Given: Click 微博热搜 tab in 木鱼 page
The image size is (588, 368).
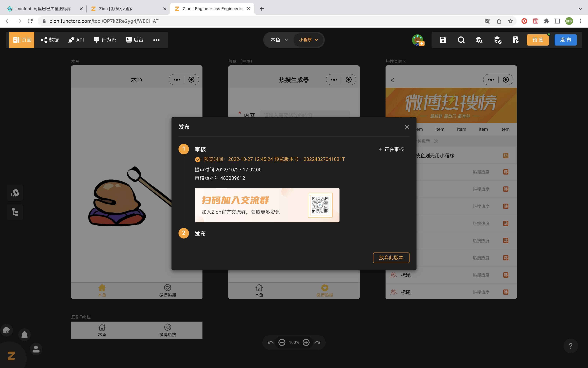Looking at the screenshot, I should [x=168, y=291].
